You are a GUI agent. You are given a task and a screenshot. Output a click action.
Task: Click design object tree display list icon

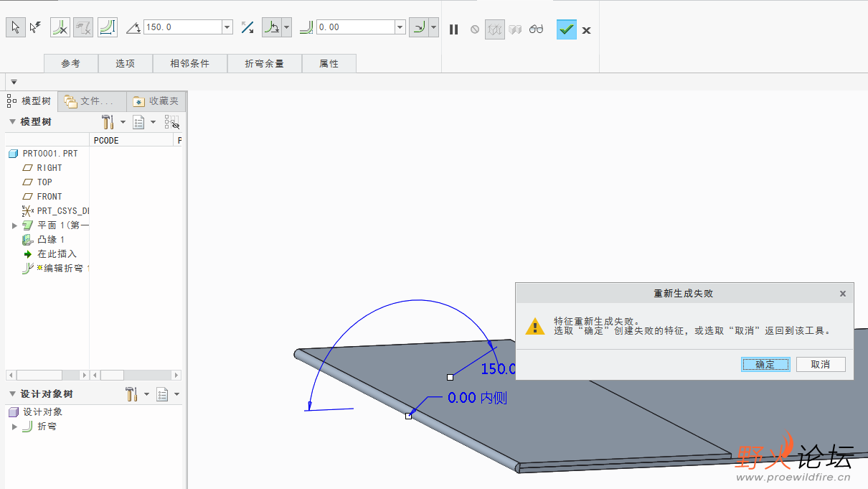162,394
